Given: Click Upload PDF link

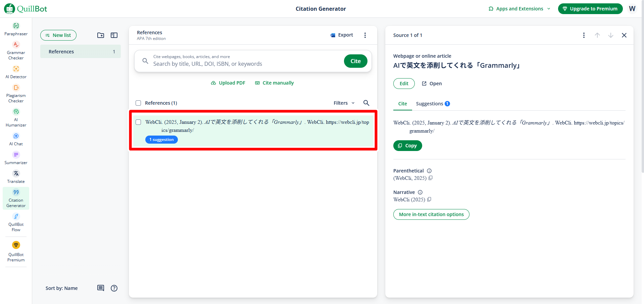Looking at the screenshot, I should [228, 83].
